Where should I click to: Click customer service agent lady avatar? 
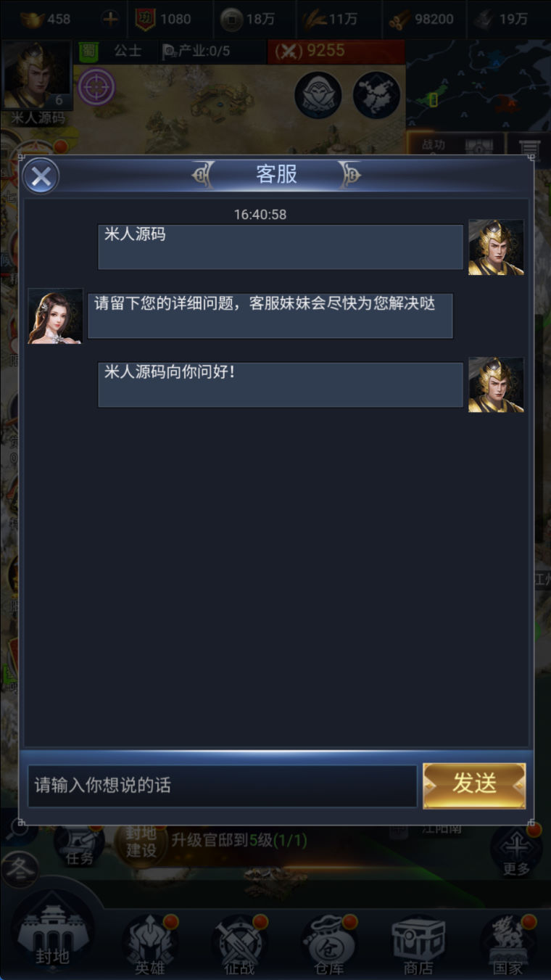coord(55,316)
